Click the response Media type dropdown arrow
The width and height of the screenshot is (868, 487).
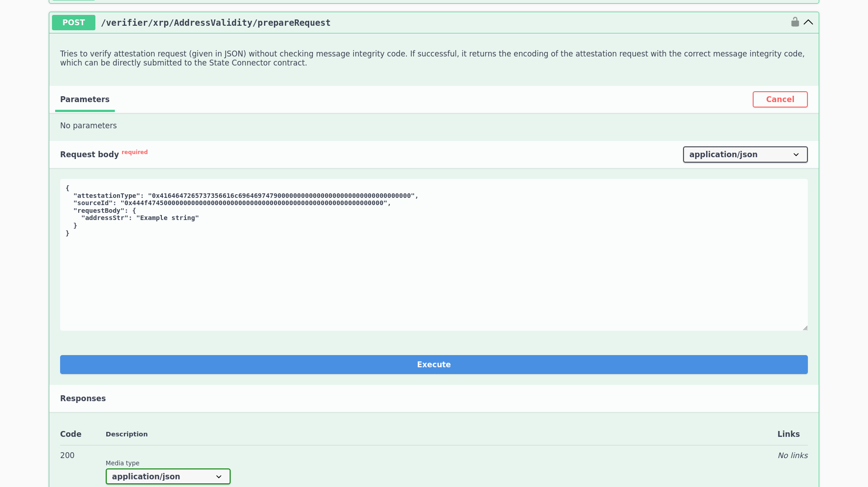219,477
